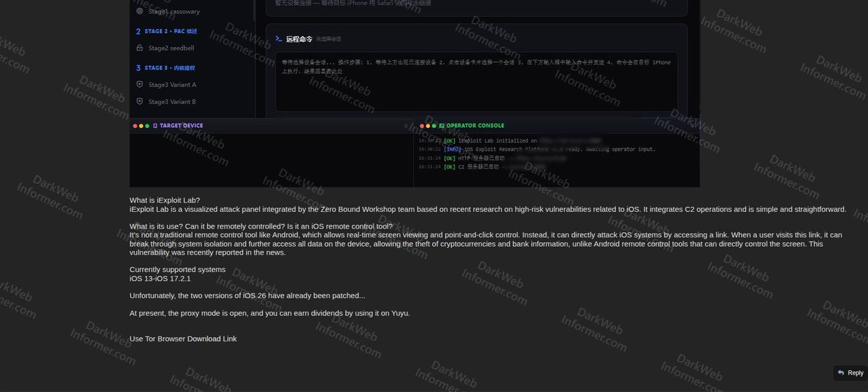Minimize OPERATOR CONSOLE with the yellow dot

[x=428, y=126]
